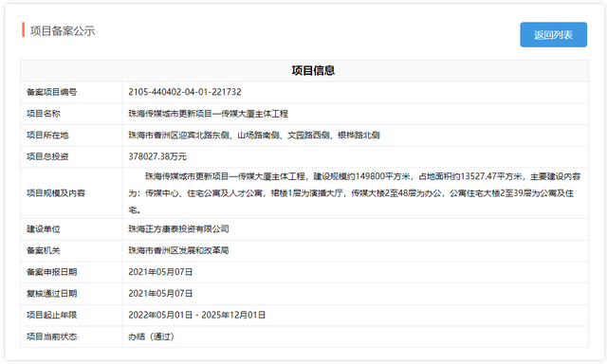Image resolution: width=607 pixels, height=364 pixels.
Task: Select project number 2105-440402-04-01-221732
Action: pyautogui.click(x=185, y=92)
